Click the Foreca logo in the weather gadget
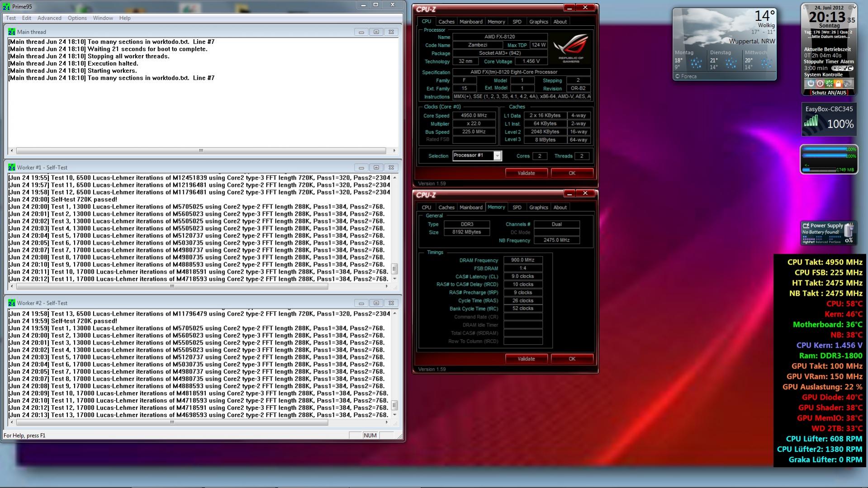The height and width of the screenshot is (488, 868). (x=686, y=76)
